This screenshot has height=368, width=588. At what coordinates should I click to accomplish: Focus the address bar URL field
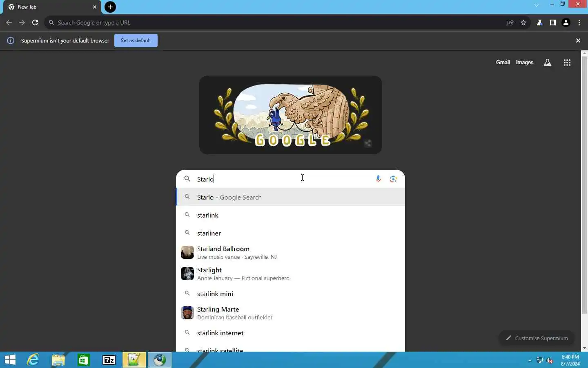click(278, 22)
